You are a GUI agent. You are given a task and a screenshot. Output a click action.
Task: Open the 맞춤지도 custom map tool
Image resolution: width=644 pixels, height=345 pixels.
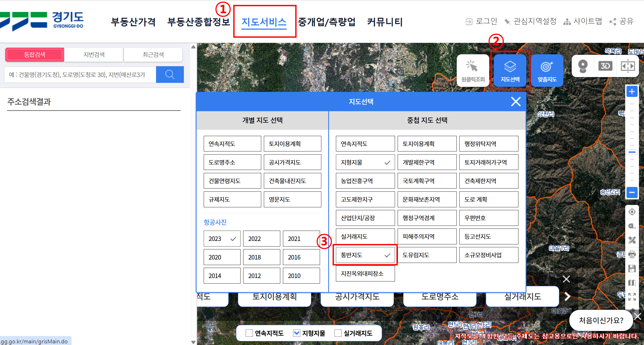click(547, 70)
